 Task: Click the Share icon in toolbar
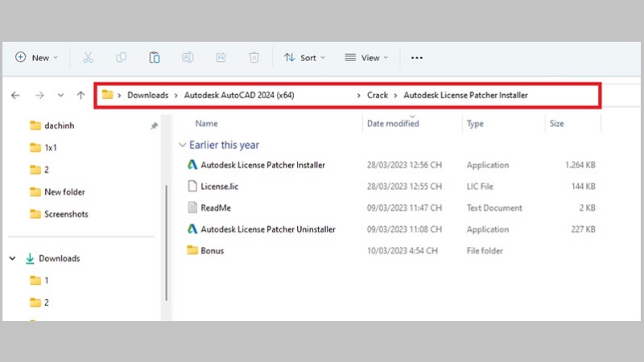(221, 58)
